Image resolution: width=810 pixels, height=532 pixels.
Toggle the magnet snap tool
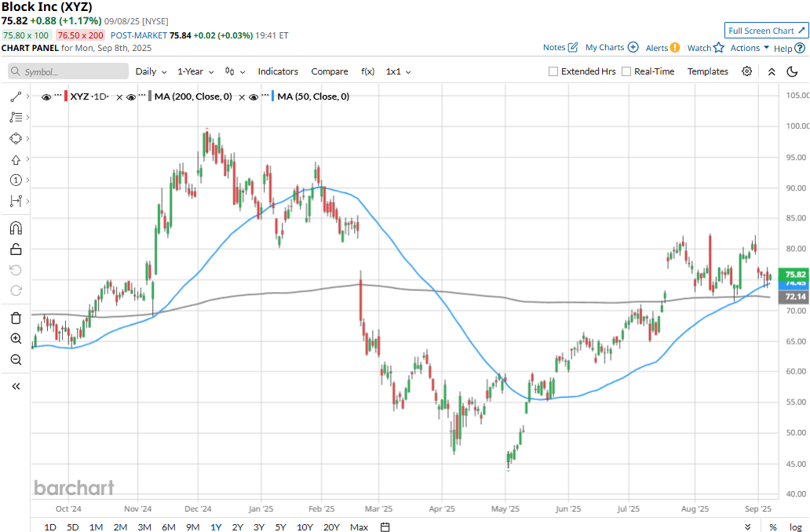tap(16, 228)
